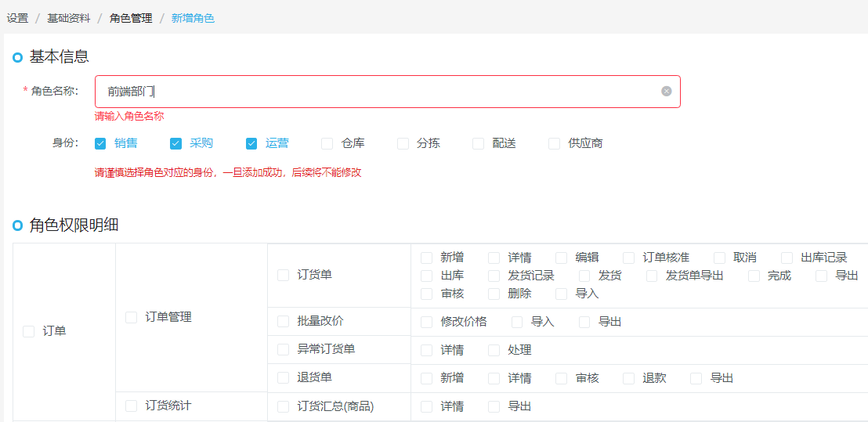Check the 完成 permission
Viewport: 868px width, 422px height.
click(754, 276)
